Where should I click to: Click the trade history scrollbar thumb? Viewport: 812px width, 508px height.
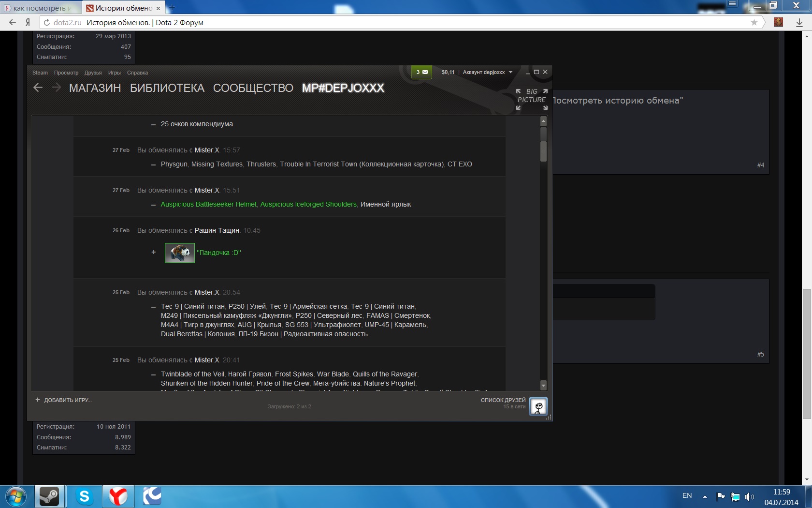[543, 151]
